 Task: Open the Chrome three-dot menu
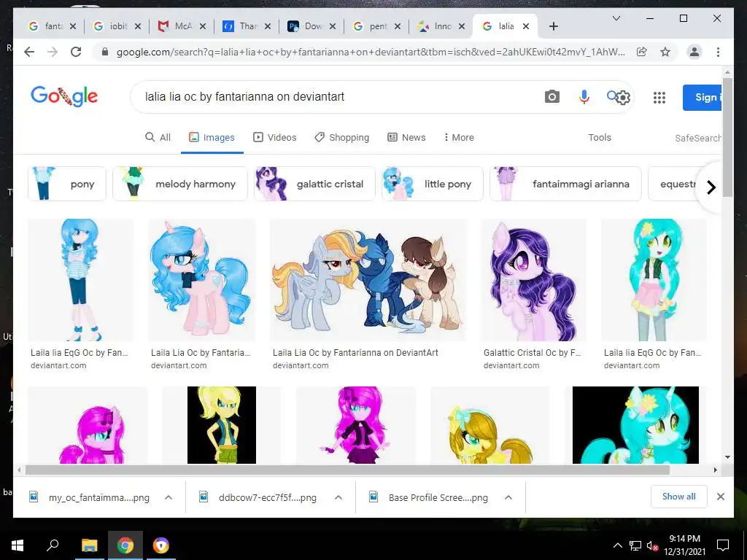click(718, 52)
